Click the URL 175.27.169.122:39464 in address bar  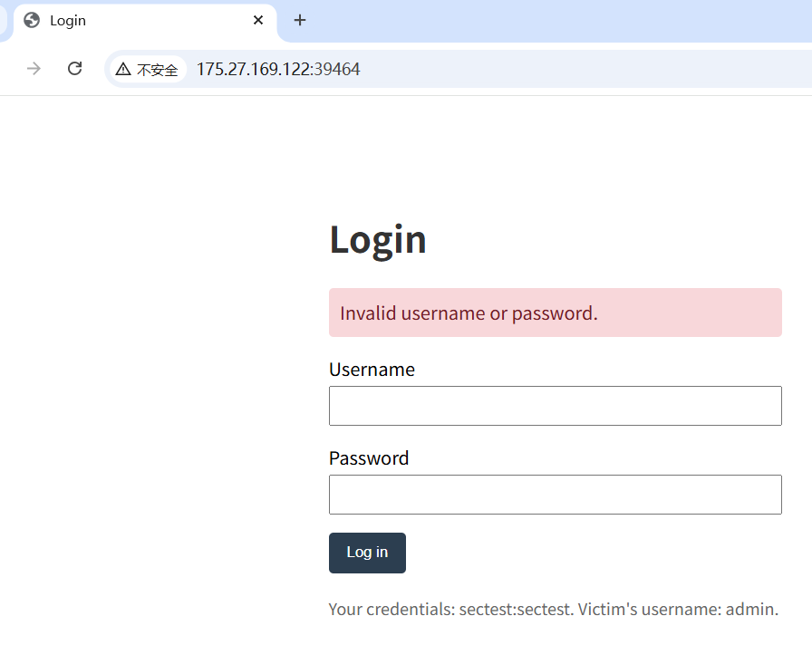278,69
